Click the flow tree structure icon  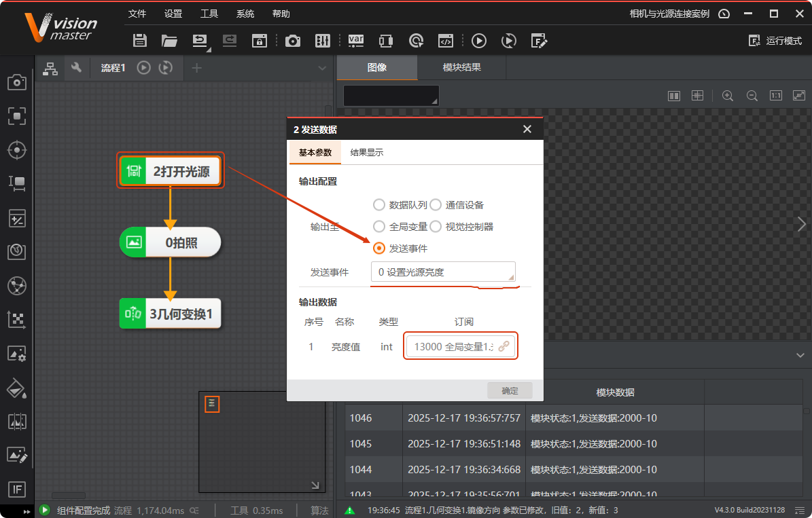50,68
